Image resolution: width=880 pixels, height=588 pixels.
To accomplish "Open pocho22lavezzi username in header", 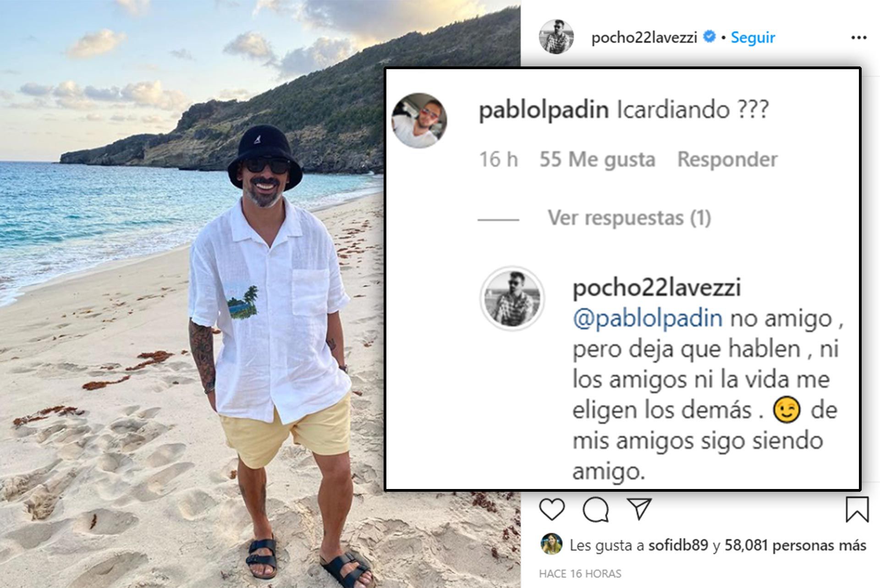I will (x=644, y=37).
